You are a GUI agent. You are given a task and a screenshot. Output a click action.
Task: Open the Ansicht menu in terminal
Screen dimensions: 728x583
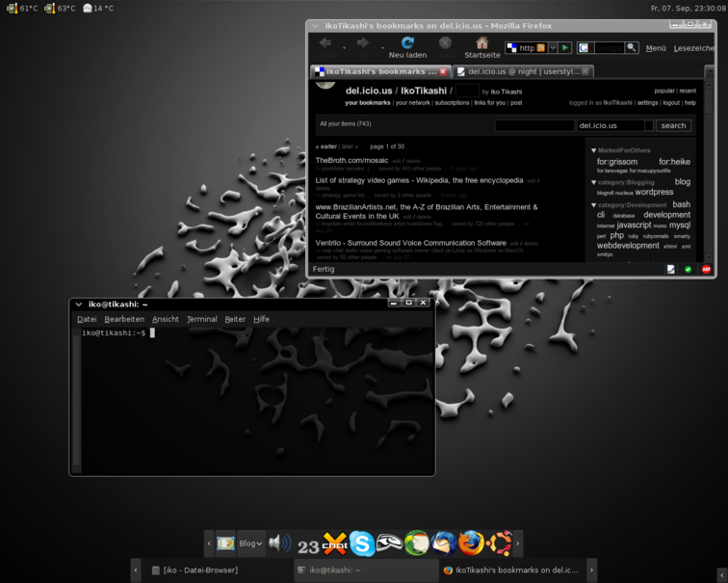pyautogui.click(x=166, y=319)
